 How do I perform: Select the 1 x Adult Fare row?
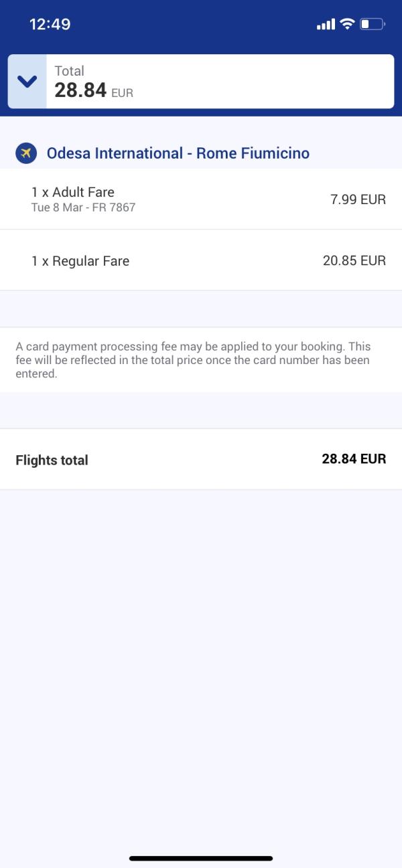point(201,199)
